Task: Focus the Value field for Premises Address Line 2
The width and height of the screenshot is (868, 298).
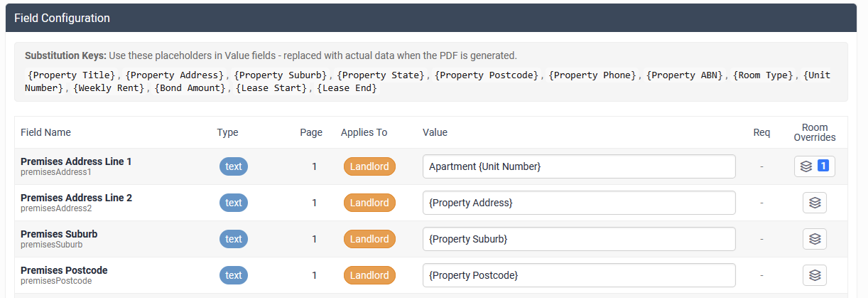Action: [x=578, y=203]
